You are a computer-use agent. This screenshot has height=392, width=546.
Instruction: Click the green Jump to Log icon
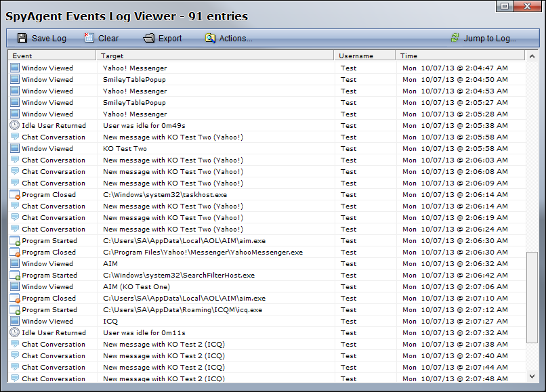[455, 39]
